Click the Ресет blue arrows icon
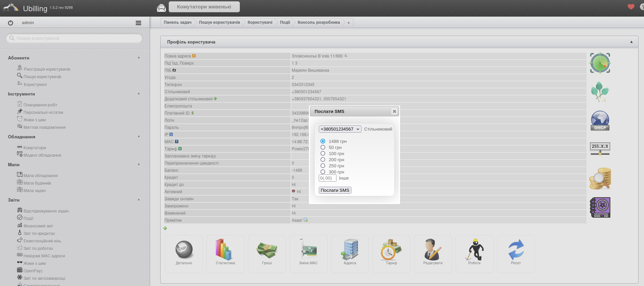Screen dimensions: 644x286 point(516,250)
